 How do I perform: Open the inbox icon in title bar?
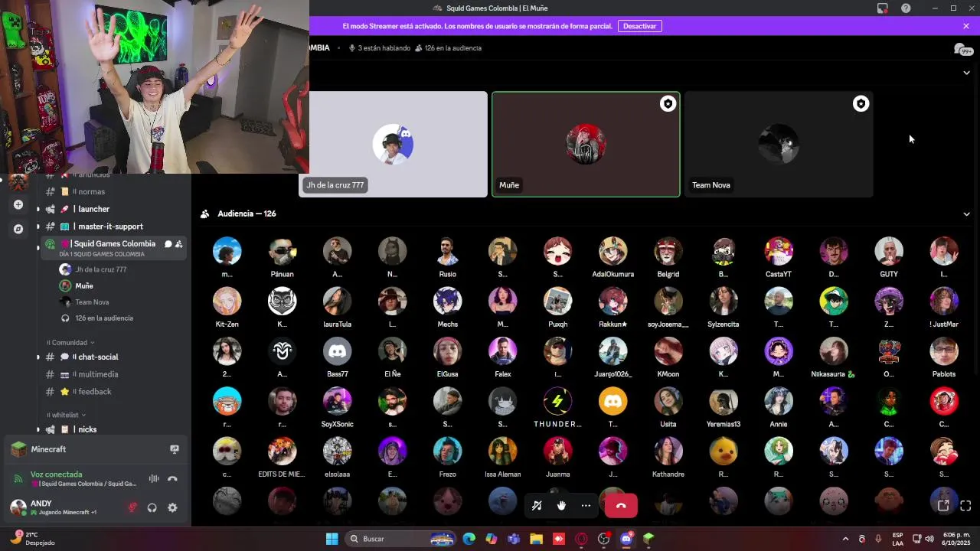tap(883, 8)
